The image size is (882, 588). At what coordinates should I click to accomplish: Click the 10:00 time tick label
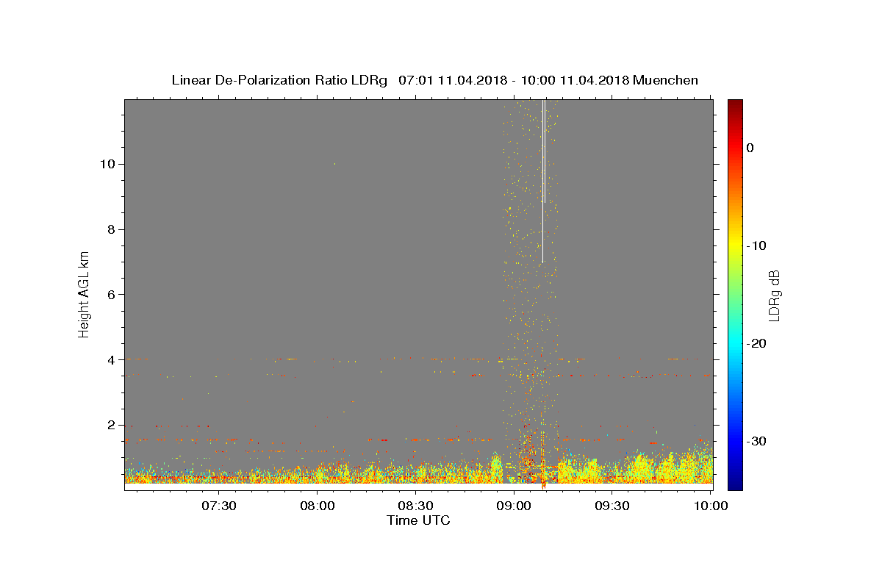pos(710,506)
